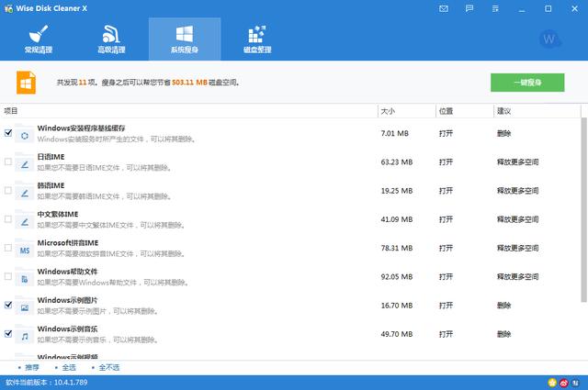Screen dimensions: 588x390
Task: Select the 63.23 MB size value
Action: 397,162
